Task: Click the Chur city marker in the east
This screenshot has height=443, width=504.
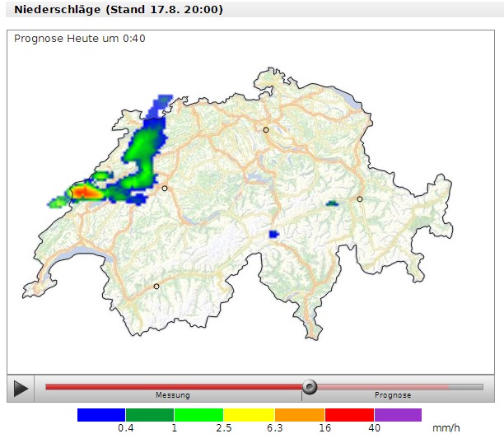Action: coord(360,198)
